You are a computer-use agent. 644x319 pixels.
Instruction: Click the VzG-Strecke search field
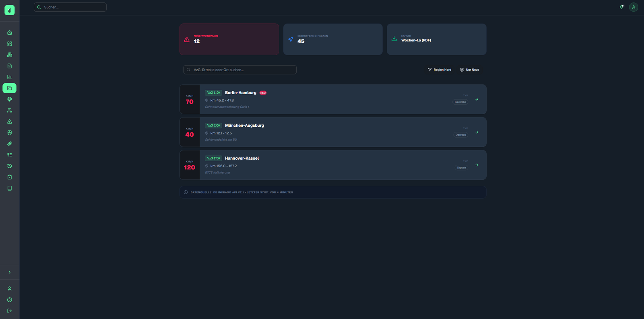pyautogui.click(x=240, y=70)
